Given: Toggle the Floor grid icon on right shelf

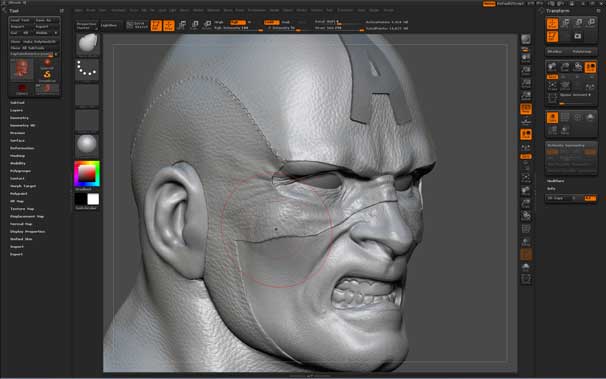Looking at the screenshot, I should pyautogui.click(x=526, y=122).
